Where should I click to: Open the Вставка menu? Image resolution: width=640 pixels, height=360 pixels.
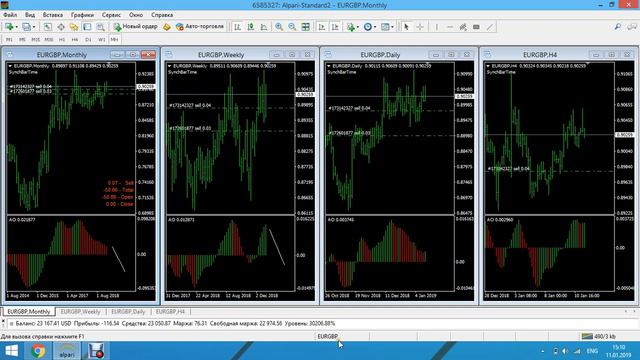point(53,15)
